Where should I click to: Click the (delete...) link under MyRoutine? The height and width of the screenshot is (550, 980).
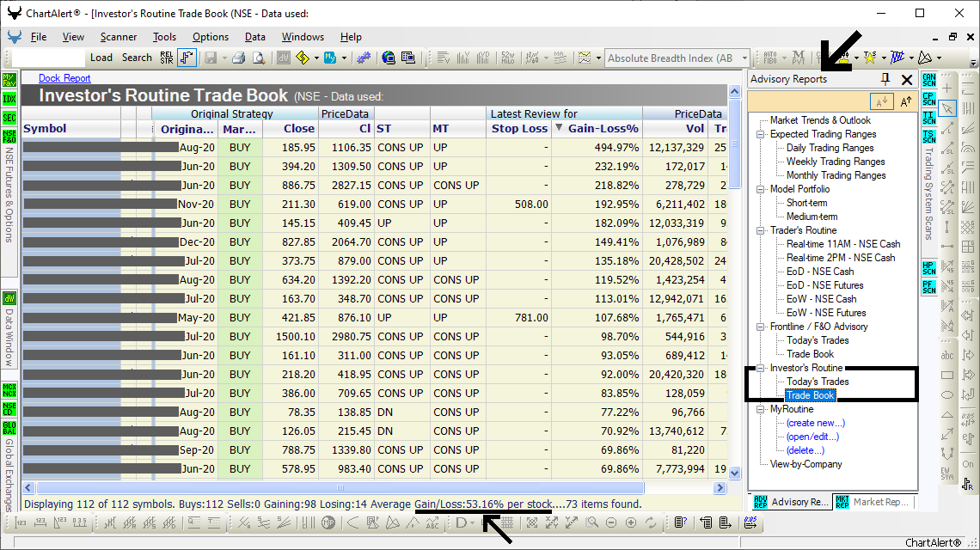click(x=805, y=450)
